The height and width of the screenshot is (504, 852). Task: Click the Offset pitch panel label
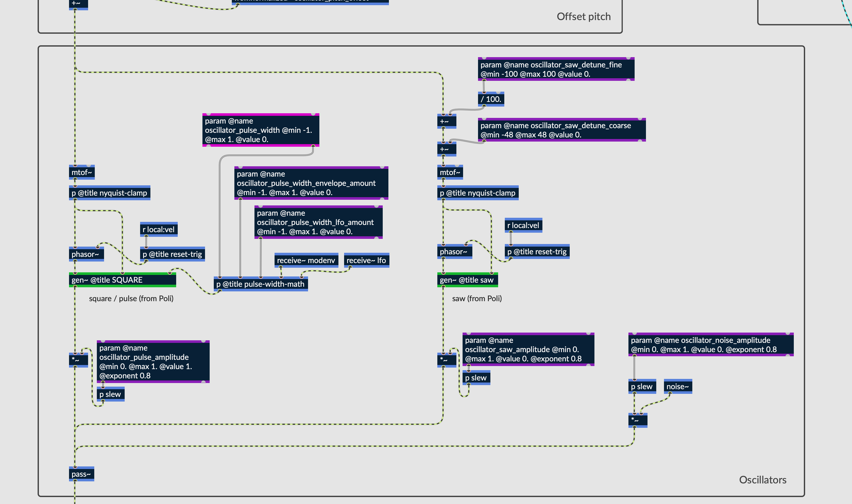coord(583,17)
